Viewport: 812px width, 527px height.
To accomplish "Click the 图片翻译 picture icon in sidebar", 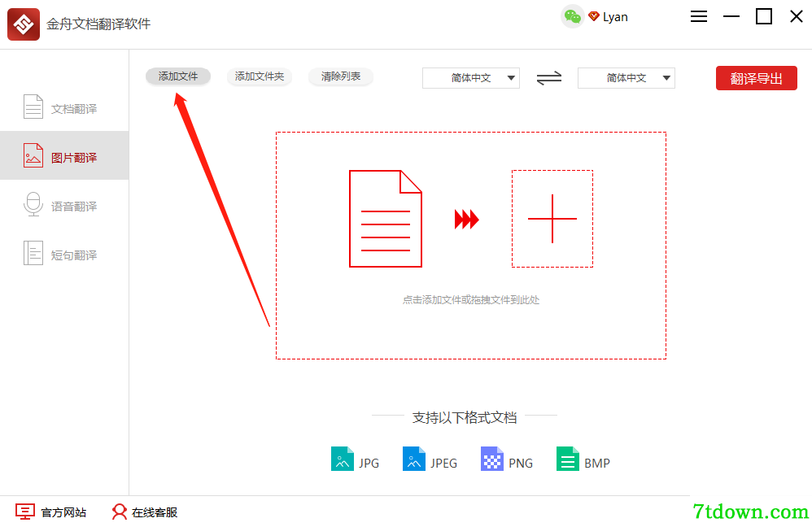I will click(33, 155).
